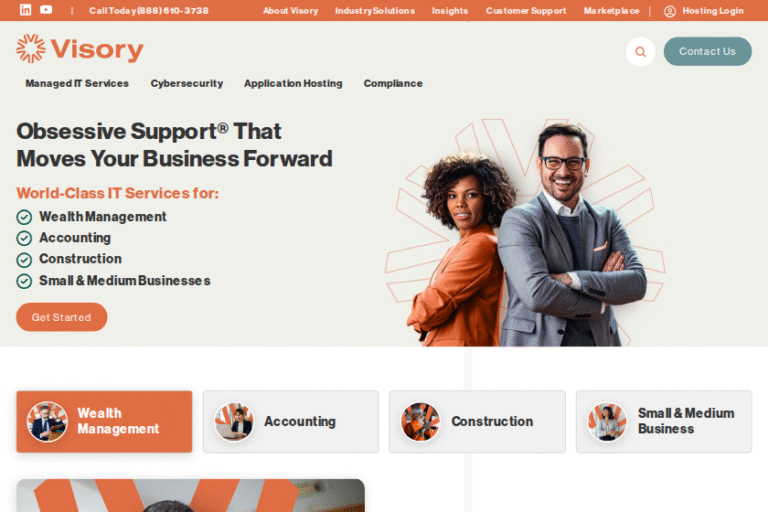Click checkmark icon beside Accounting
The image size is (768, 512).
tap(24, 238)
